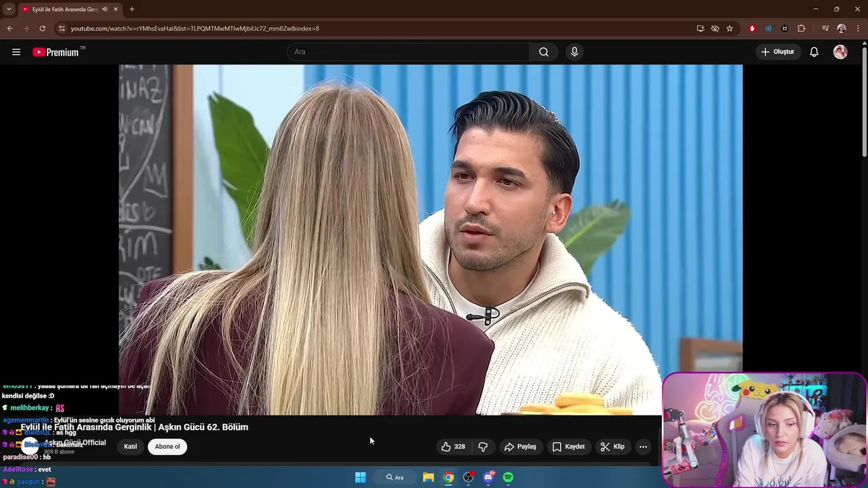Click the video player to pause
The height and width of the screenshot is (488, 868).
(x=431, y=239)
